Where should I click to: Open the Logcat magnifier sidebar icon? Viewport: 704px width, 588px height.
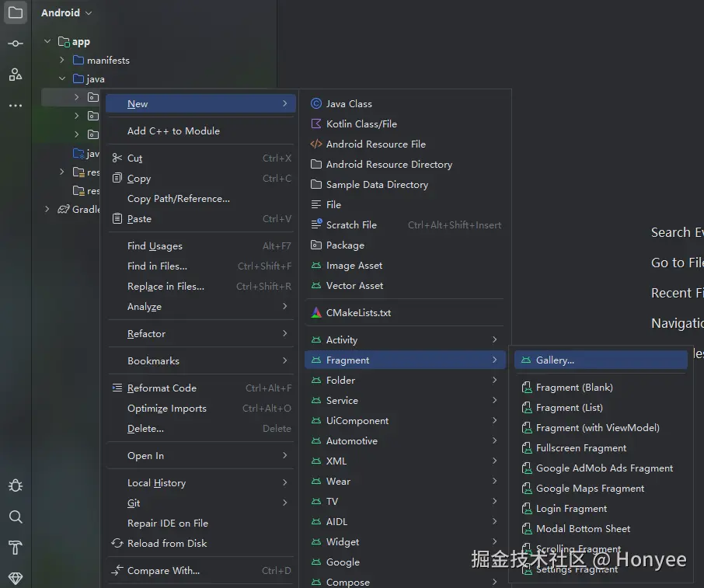(x=16, y=517)
